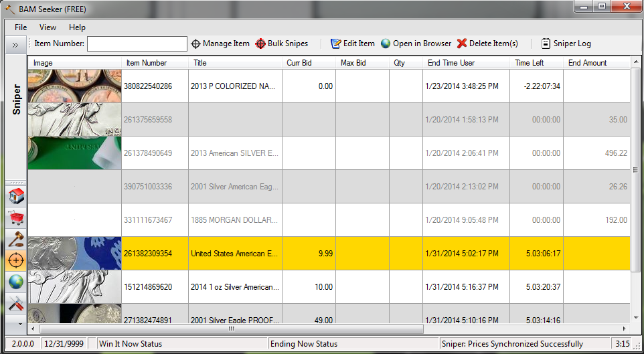Viewport: 644px width, 354px height.
Task: Click the thumbnail for item 261375659558
Action: (x=75, y=120)
